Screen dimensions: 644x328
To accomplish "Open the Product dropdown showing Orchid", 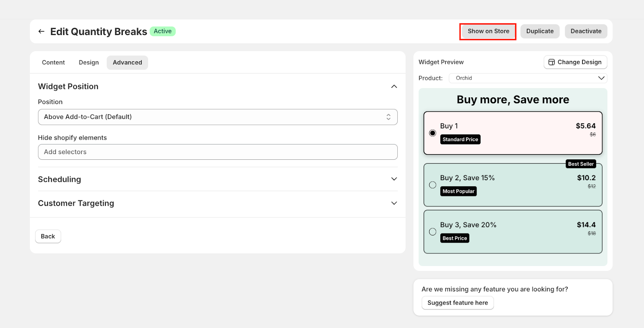I will 528,78.
